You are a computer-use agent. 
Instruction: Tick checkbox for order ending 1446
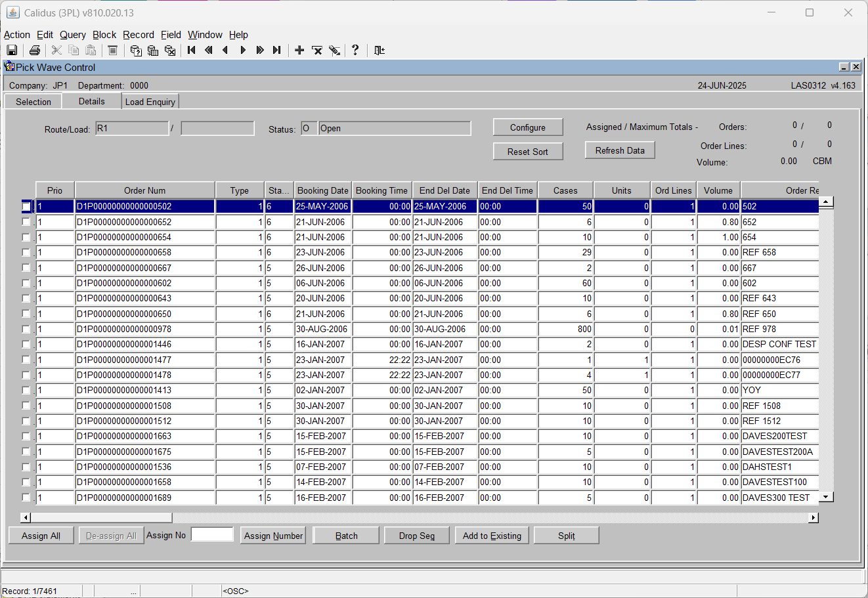(26, 345)
